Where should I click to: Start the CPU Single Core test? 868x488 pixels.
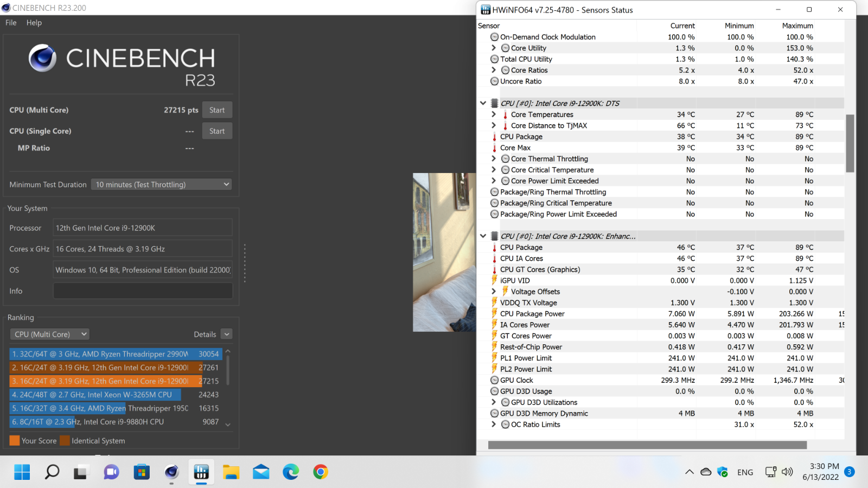coord(217,131)
